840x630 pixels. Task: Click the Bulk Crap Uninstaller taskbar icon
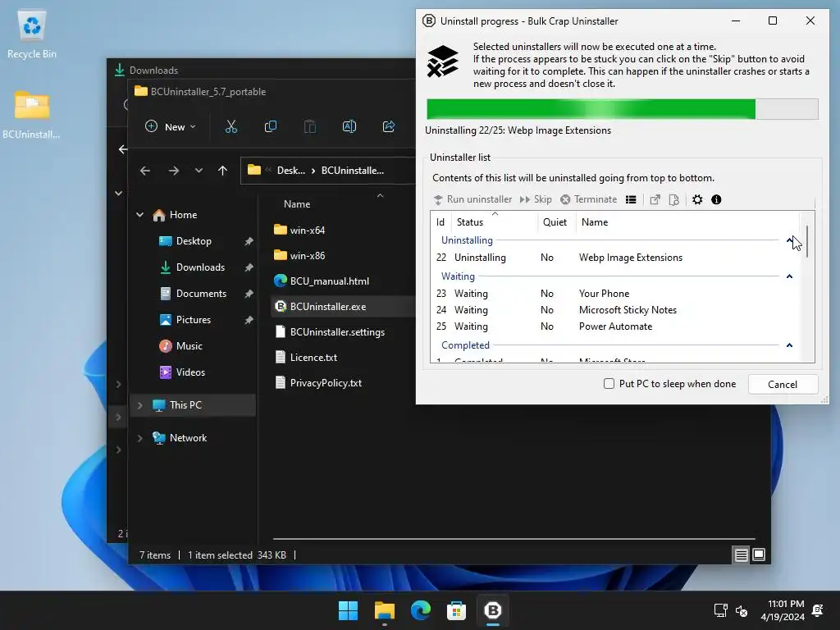(492, 610)
